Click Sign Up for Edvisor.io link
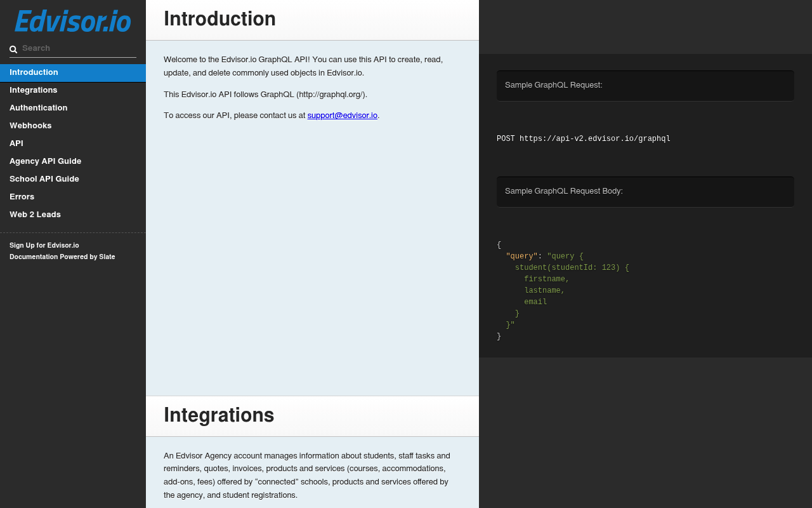This screenshot has height=508, width=812. coord(44,245)
